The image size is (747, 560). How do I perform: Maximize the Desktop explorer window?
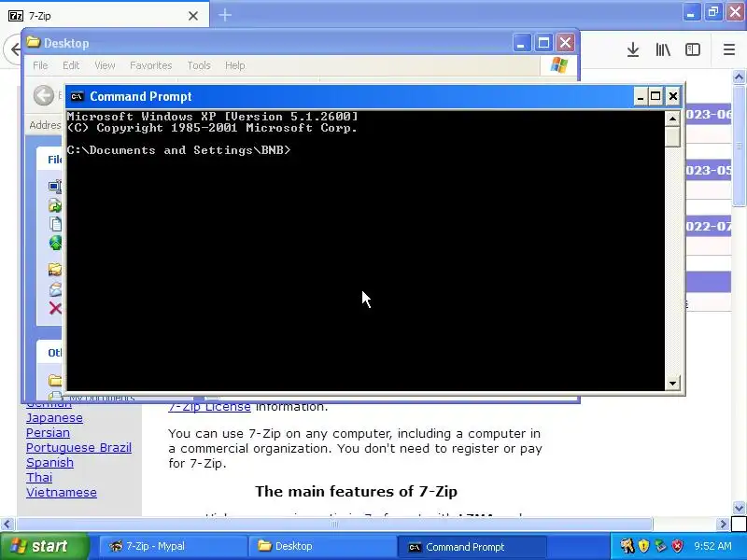coord(543,43)
